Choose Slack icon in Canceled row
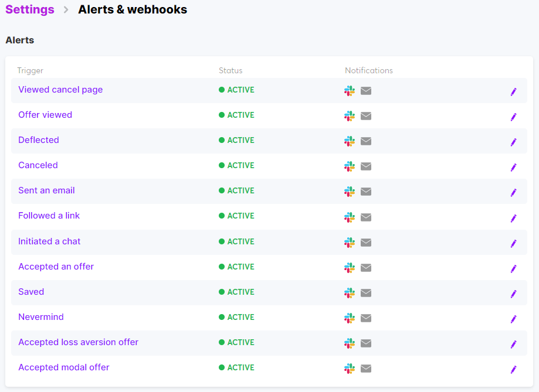Image resolution: width=539 pixels, height=392 pixels. [350, 166]
